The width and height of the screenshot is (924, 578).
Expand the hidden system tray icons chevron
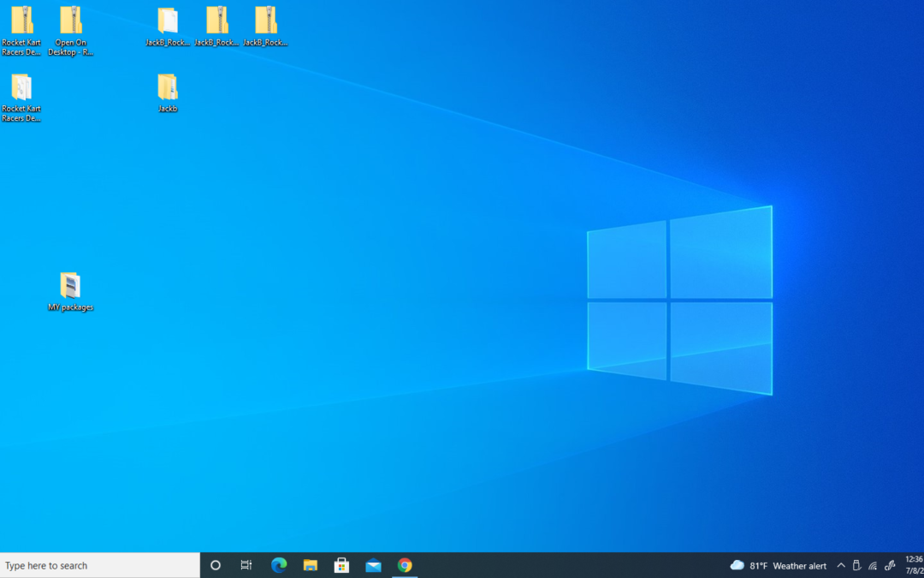(841, 566)
